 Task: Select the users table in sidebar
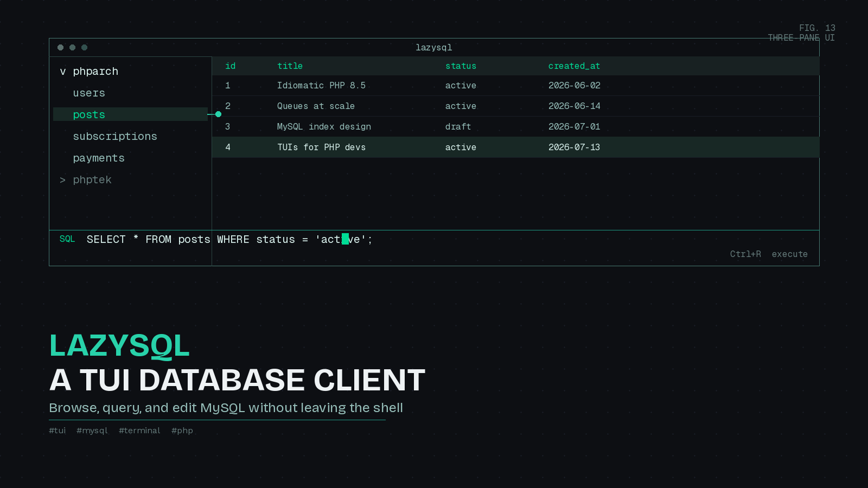click(89, 93)
